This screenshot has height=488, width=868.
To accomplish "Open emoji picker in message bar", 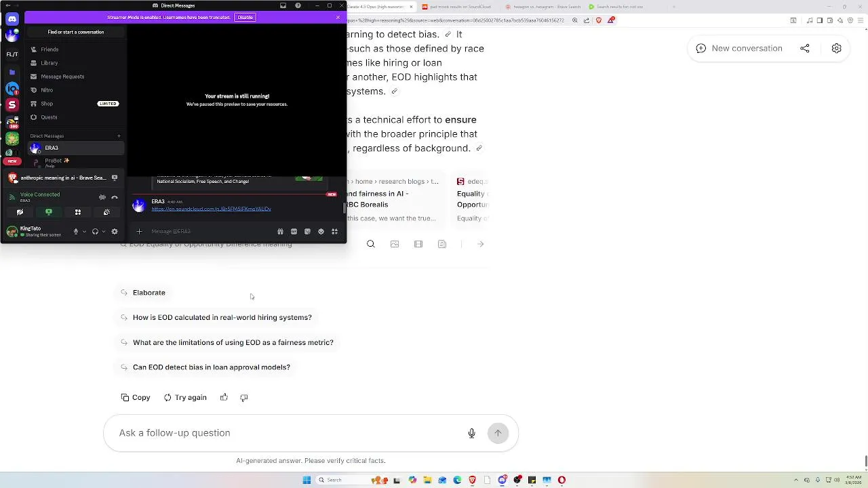I will (x=321, y=231).
